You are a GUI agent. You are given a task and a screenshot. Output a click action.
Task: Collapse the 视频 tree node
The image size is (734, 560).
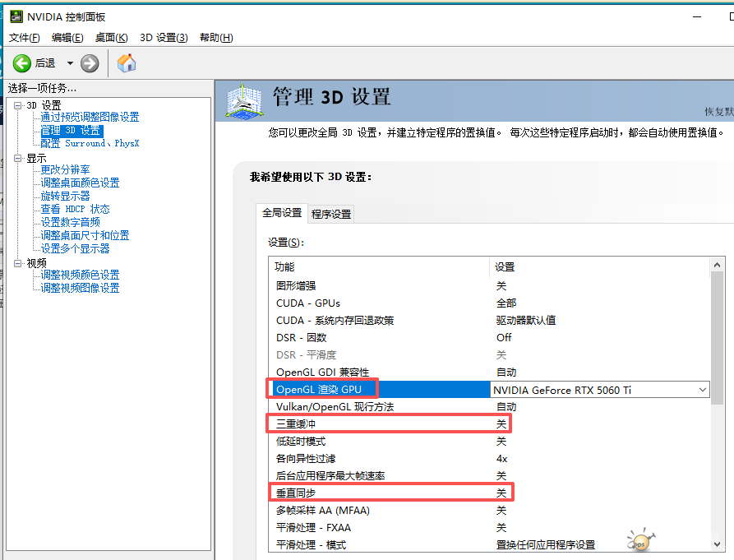coord(18,263)
